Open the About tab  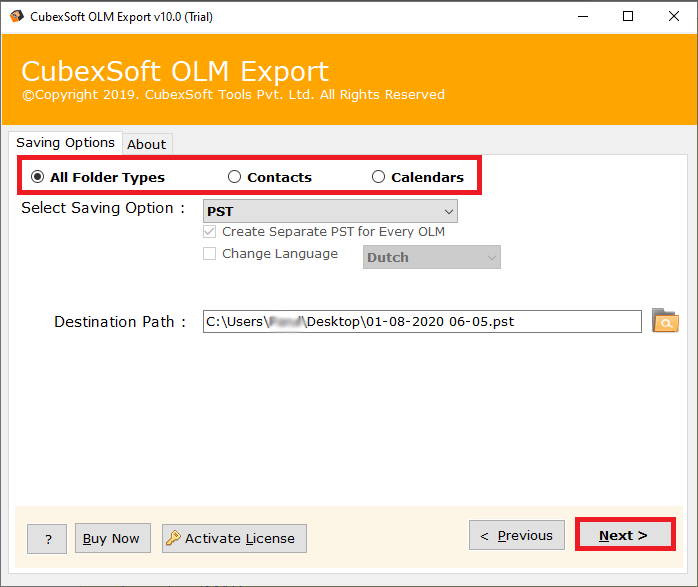click(146, 144)
